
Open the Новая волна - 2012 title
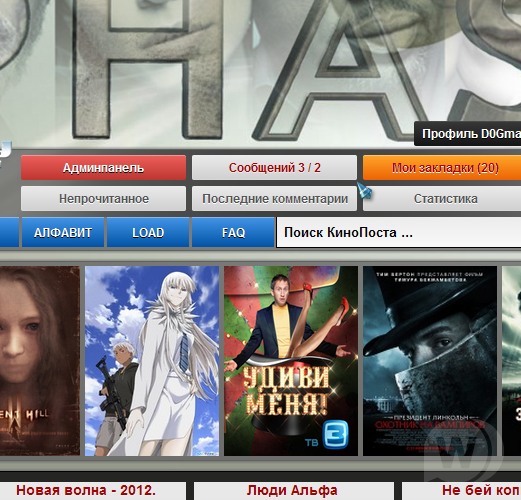(86, 490)
